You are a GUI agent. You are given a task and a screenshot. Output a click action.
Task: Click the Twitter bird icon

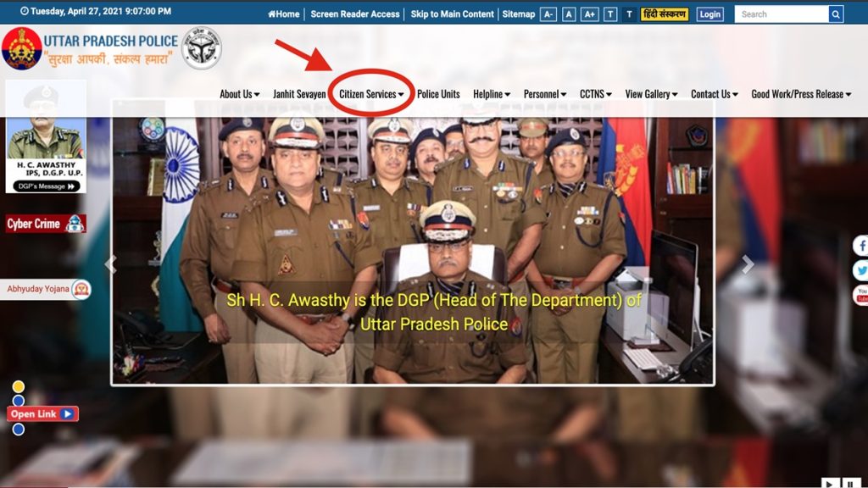point(861,269)
